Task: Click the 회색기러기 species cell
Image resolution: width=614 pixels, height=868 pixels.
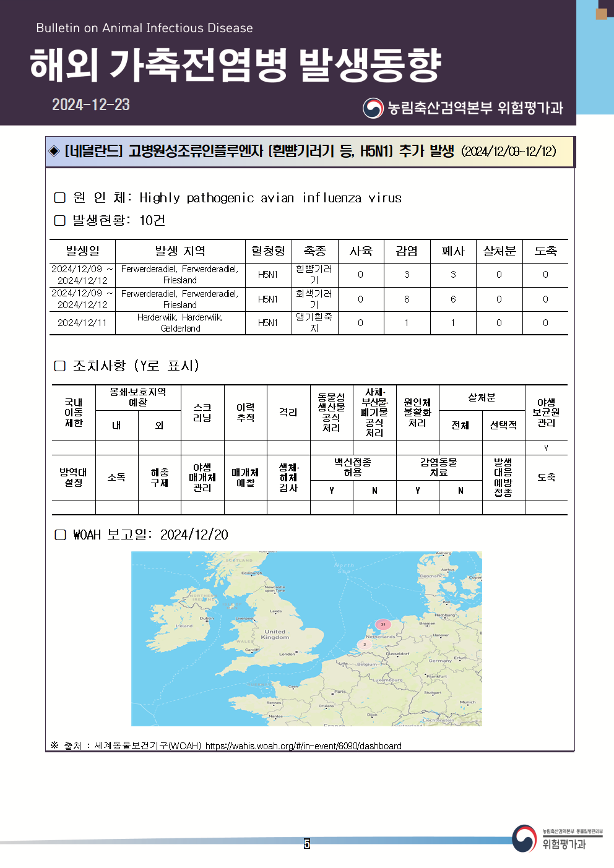Action: (x=314, y=299)
